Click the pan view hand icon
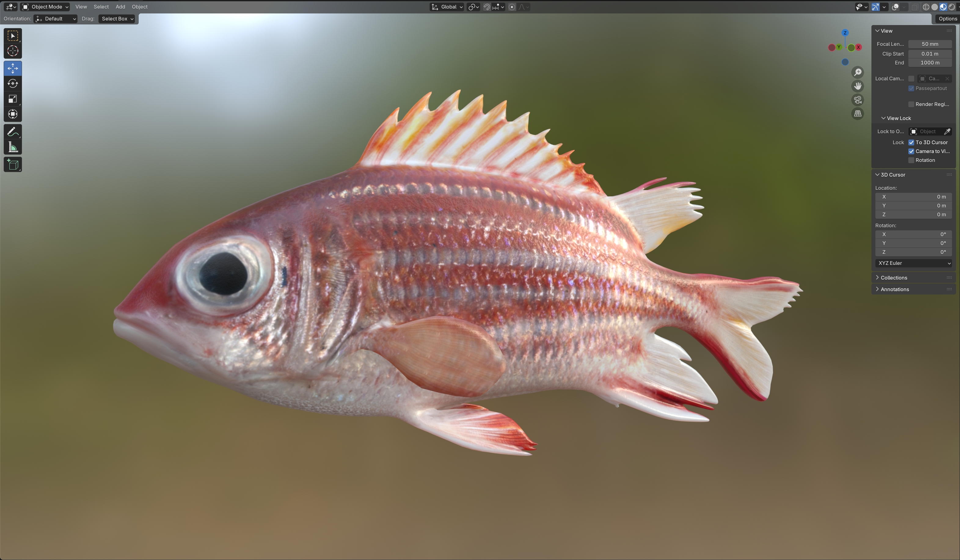This screenshot has width=960, height=560. (x=857, y=86)
